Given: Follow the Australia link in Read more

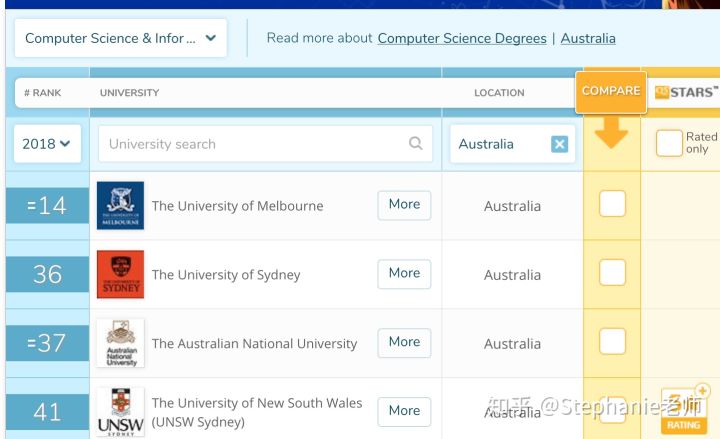Looking at the screenshot, I should [x=588, y=39].
